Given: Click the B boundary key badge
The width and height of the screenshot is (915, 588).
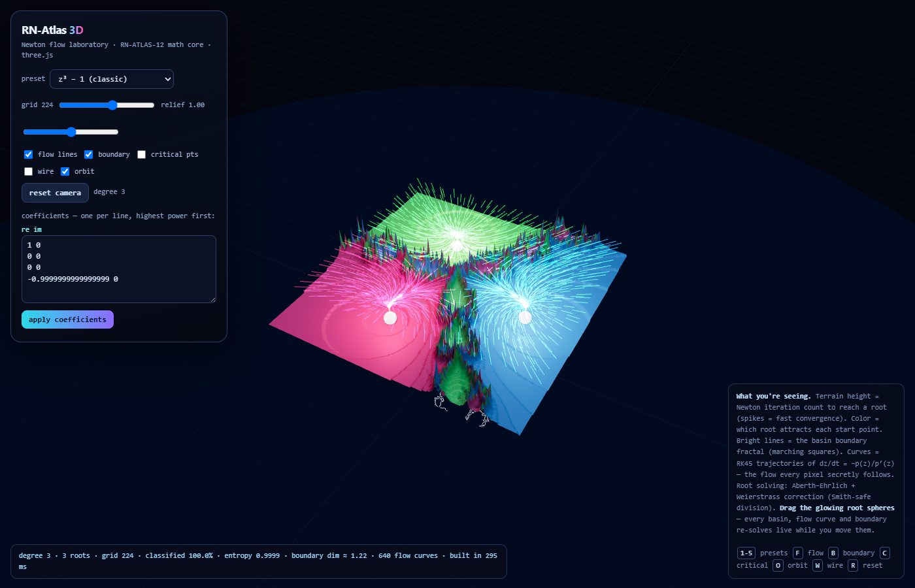Looking at the screenshot, I should tap(833, 553).
